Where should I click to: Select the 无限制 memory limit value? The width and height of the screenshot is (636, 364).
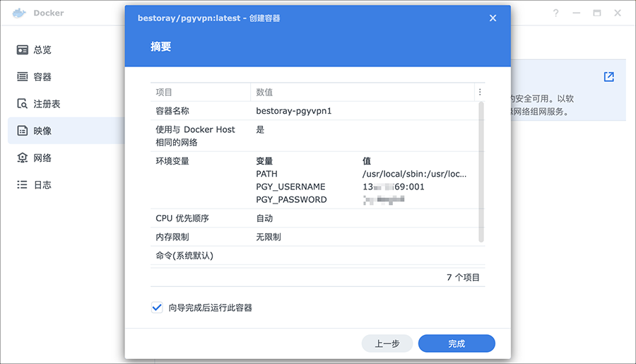(269, 237)
